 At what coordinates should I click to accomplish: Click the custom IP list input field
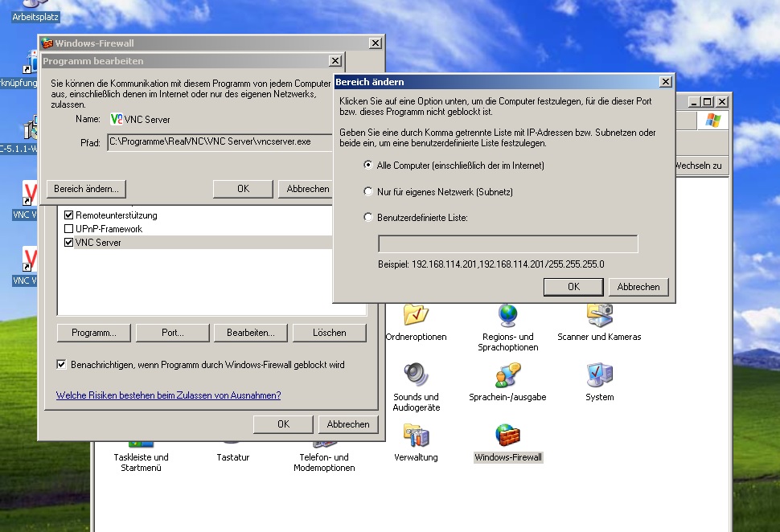(508, 244)
